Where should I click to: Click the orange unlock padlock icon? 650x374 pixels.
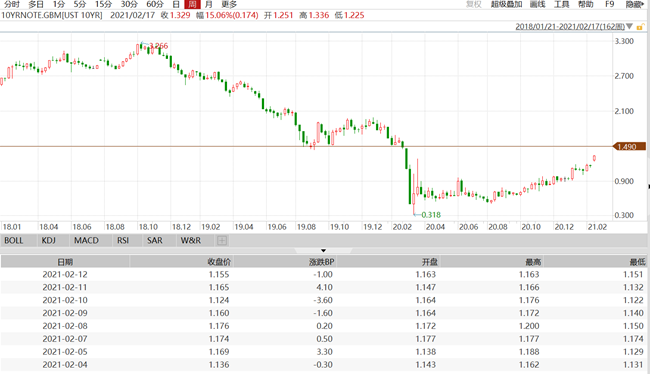[640, 27]
